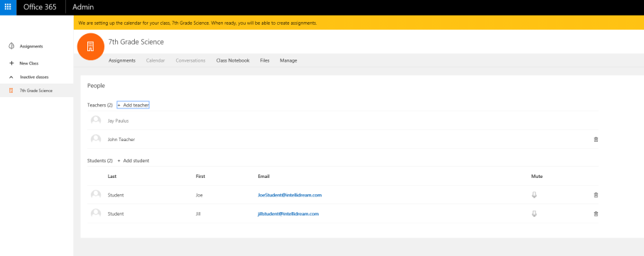Click John Teacher avatar picture
The width and height of the screenshot is (644, 256).
tap(96, 140)
